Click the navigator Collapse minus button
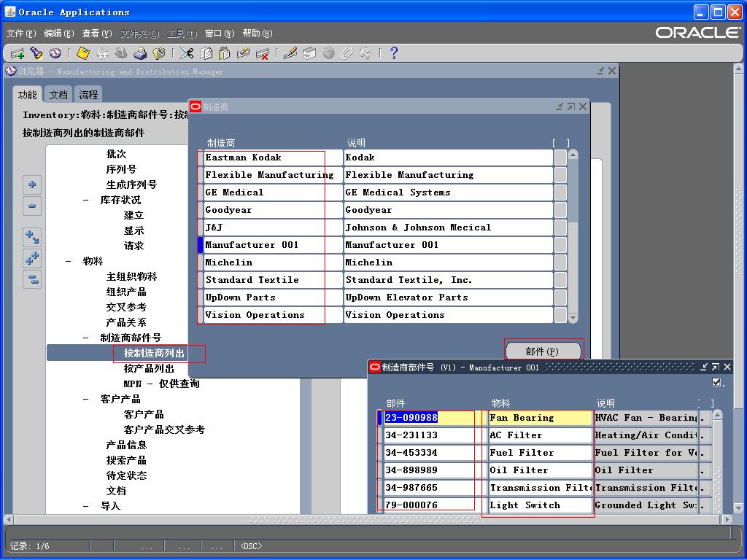The width and height of the screenshot is (747, 560). (32, 206)
